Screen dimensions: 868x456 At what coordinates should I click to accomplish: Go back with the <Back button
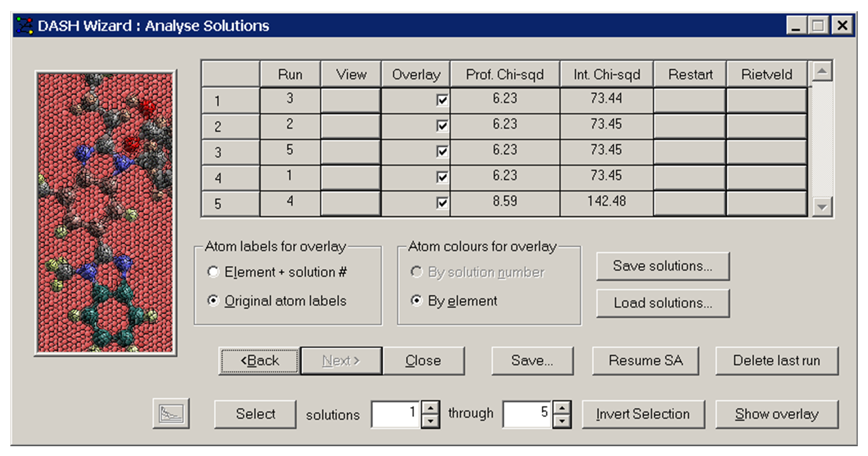click(260, 361)
